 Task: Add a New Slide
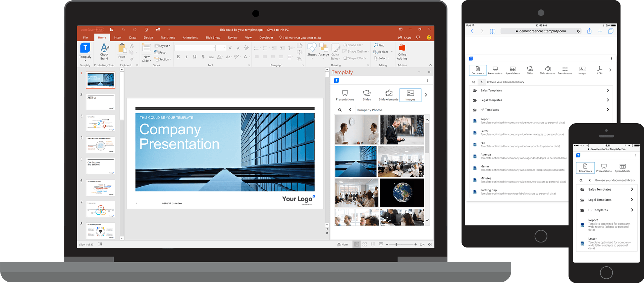point(147,53)
